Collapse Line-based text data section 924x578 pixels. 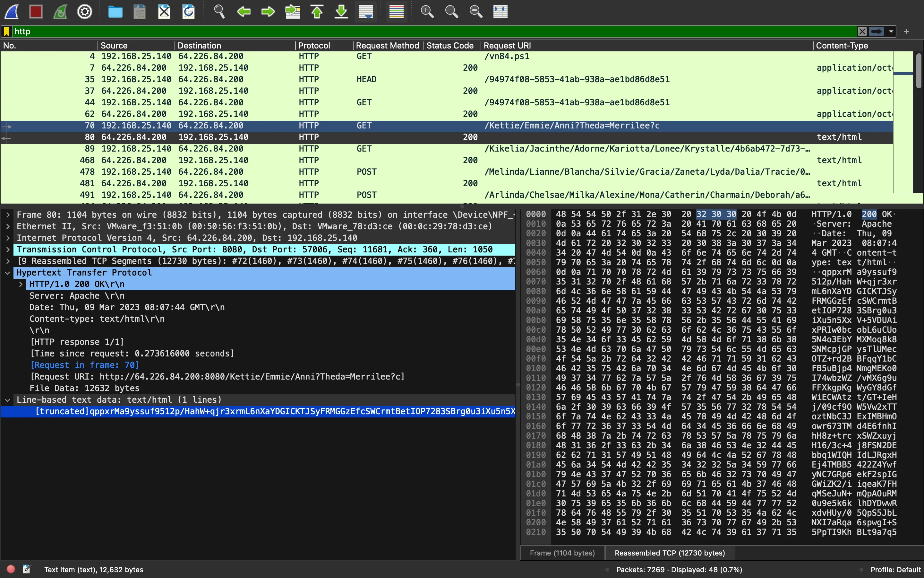point(8,400)
